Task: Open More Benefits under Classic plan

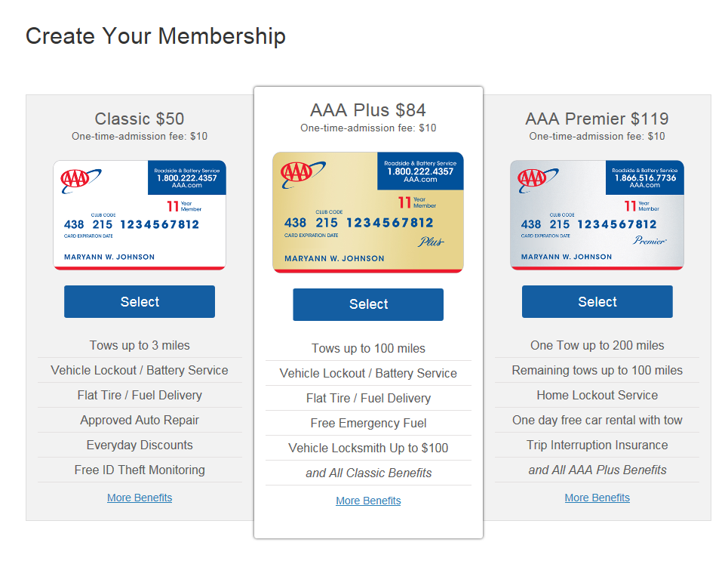Action: (x=140, y=498)
